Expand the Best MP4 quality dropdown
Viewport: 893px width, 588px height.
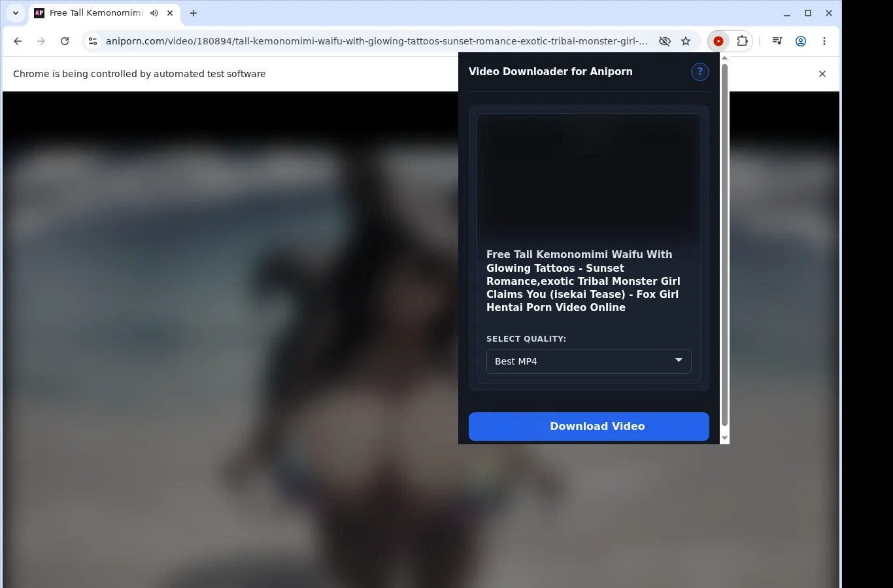588,361
